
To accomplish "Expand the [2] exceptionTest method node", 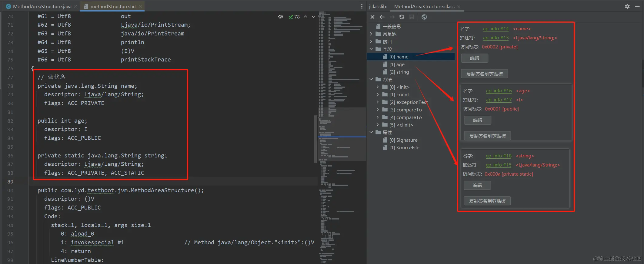I will tap(378, 102).
